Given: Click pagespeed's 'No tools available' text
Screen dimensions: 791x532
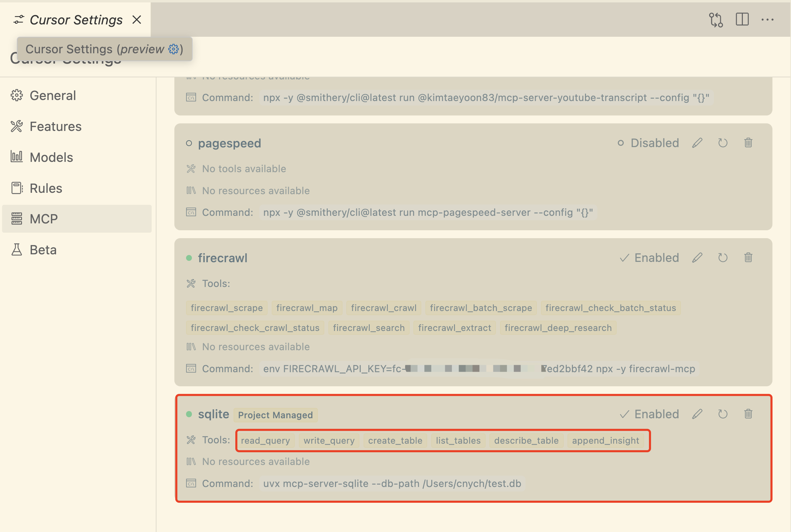Looking at the screenshot, I should coord(244,169).
